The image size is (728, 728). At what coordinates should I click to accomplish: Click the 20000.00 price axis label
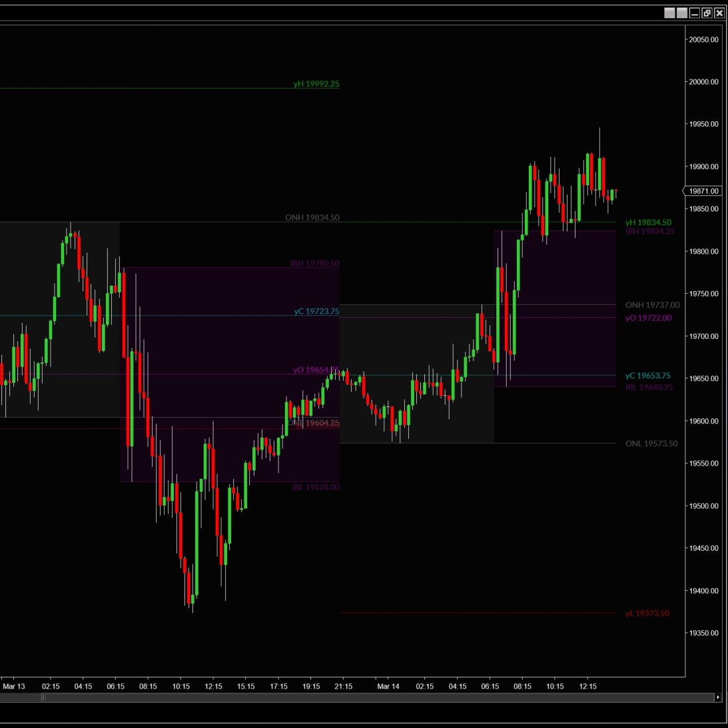(x=703, y=82)
